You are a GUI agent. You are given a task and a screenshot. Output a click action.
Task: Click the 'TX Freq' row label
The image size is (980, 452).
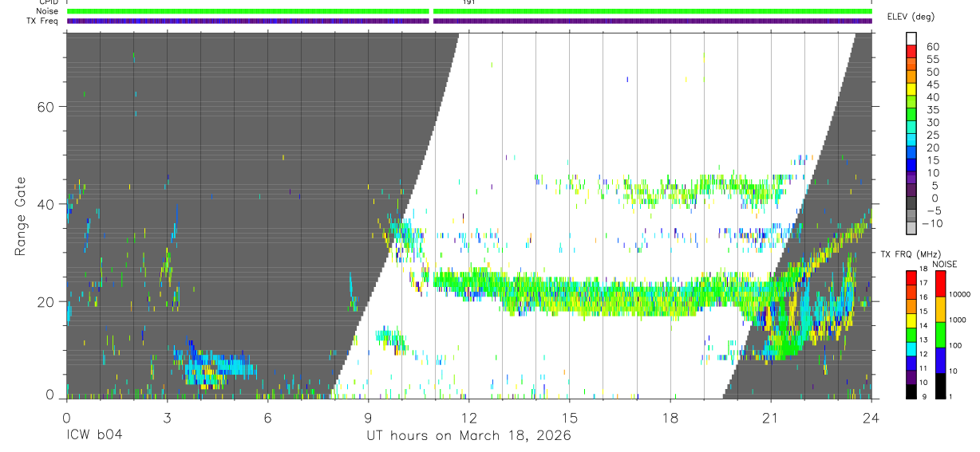click(x=43, y=21)
